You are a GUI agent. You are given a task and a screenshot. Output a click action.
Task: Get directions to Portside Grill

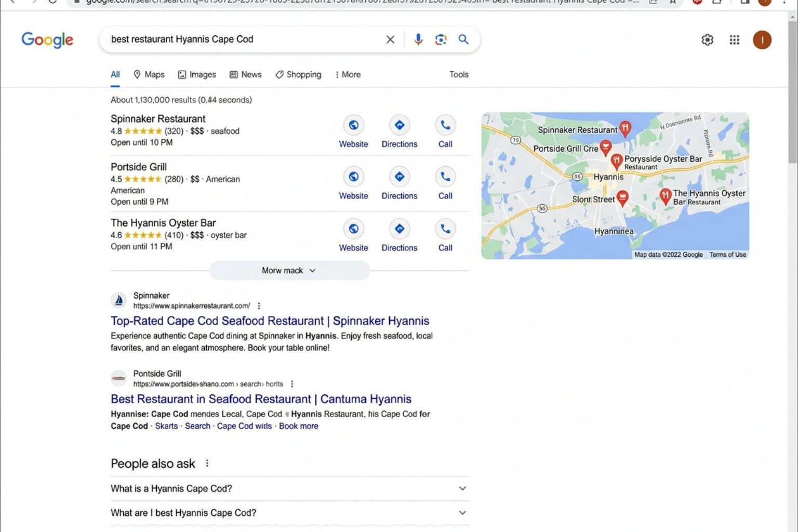coord(400,177)
